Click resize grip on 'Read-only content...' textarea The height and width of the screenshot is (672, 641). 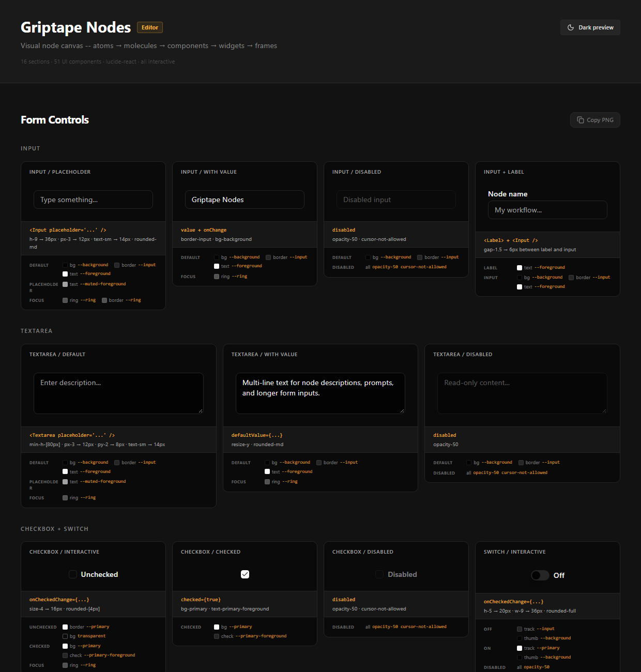click(604, 411)
